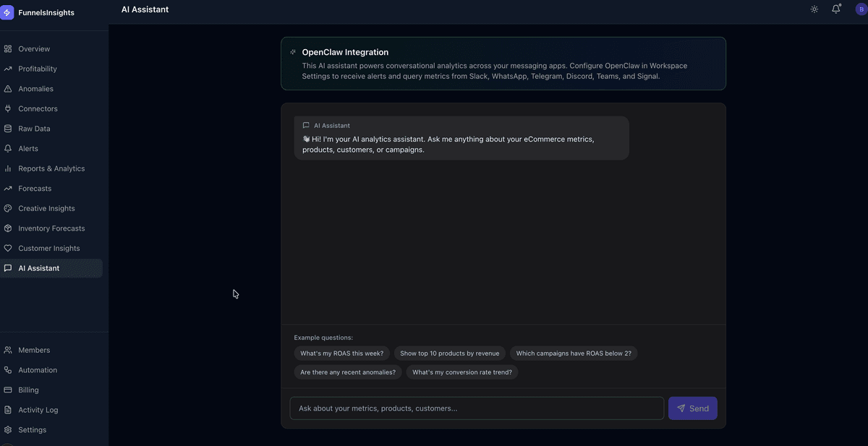Image resolution: width=868 pixels, height=446 pixels.
Task: Click the Automation icon in sidebar
Action: [7, 369]
